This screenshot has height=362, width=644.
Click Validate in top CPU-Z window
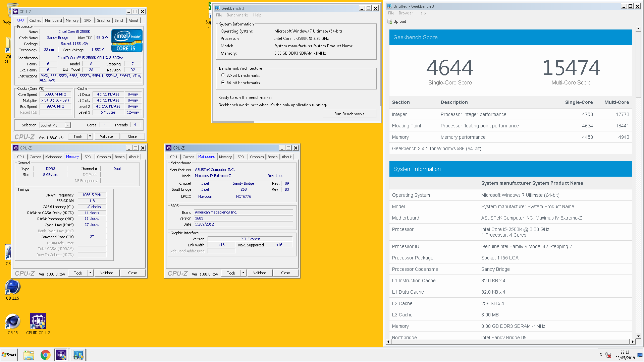106,136
